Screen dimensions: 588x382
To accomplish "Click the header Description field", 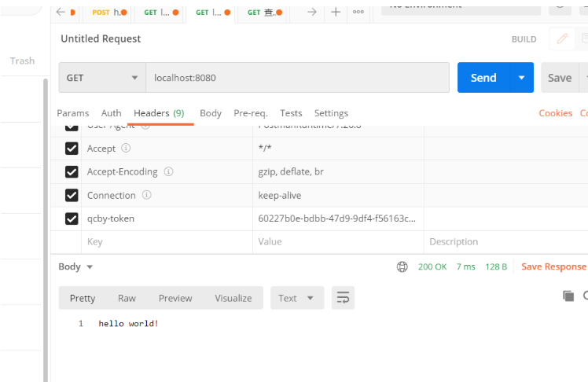I will coord(506,242).
